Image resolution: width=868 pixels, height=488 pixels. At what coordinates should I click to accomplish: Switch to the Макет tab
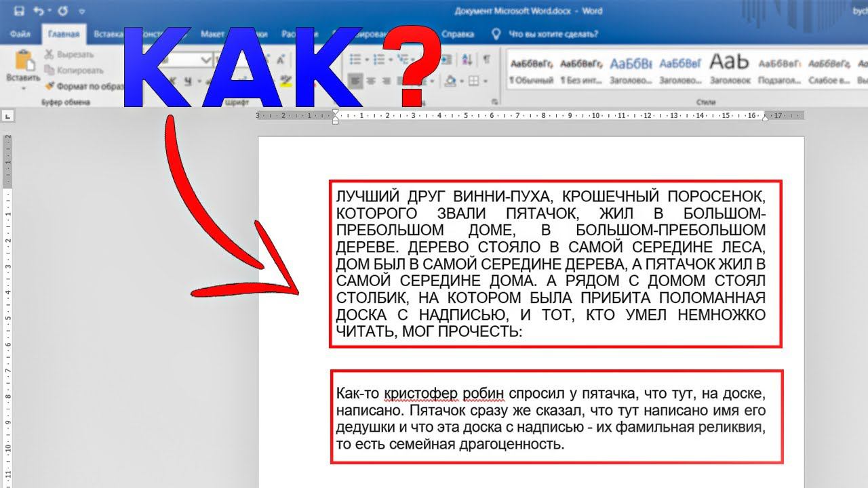pyautogui.click(x=212, y=34)
